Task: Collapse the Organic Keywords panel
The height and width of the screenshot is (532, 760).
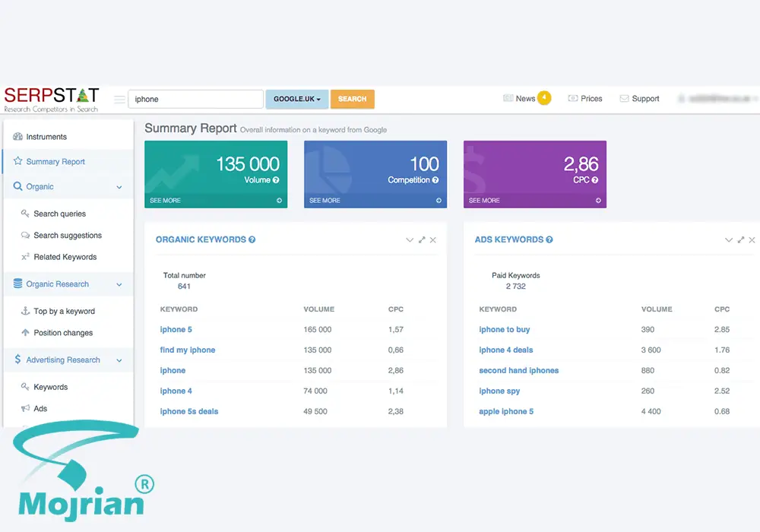Action: (x=410, y=240)
